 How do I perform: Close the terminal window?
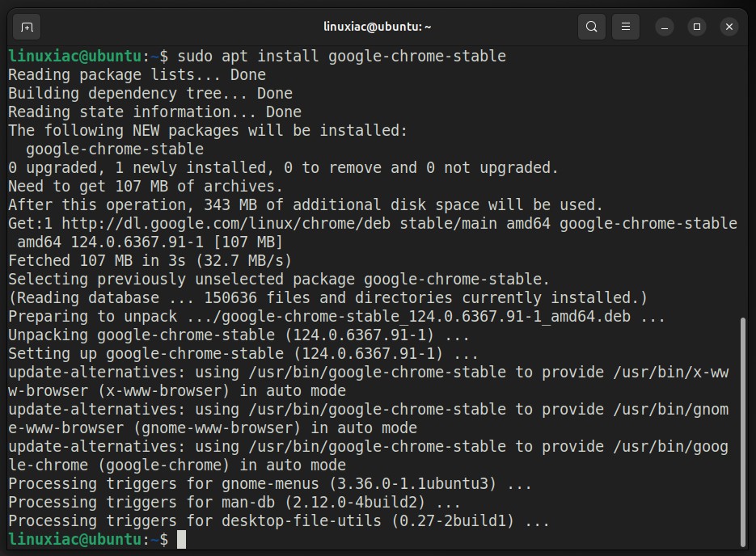click(729, 27)
